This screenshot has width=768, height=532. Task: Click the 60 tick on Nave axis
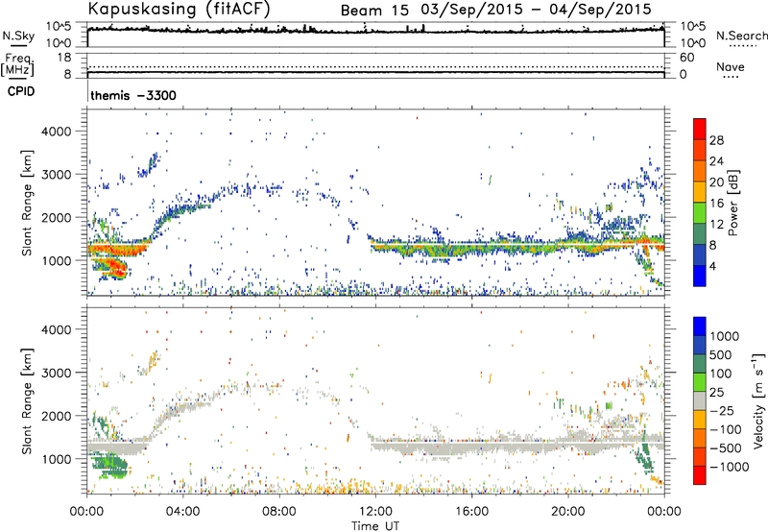coord(686,58)
